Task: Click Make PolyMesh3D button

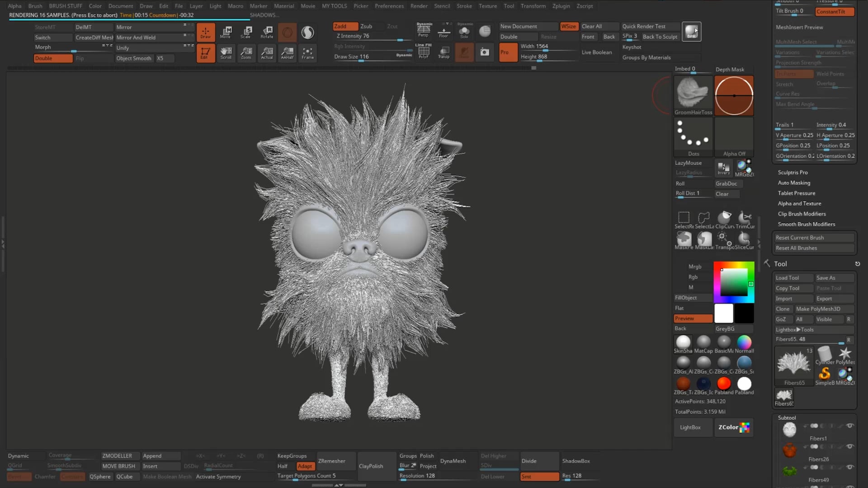Action: tap(825, 309)
